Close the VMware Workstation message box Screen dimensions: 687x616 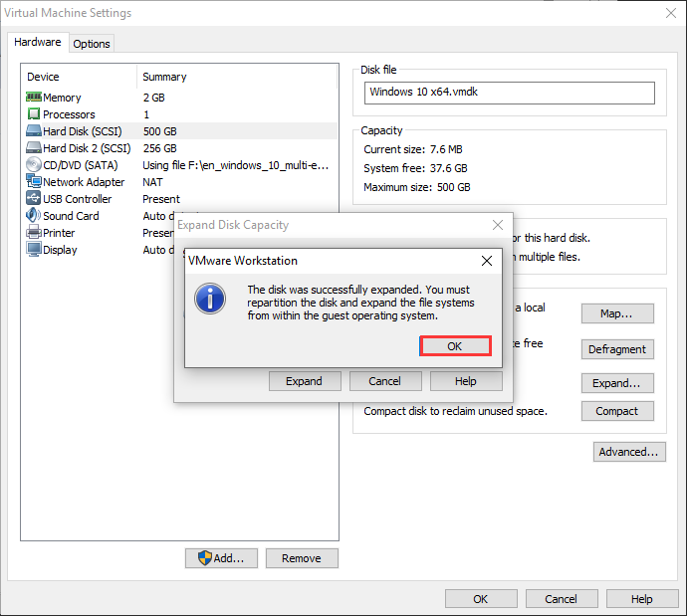[487, 261]
